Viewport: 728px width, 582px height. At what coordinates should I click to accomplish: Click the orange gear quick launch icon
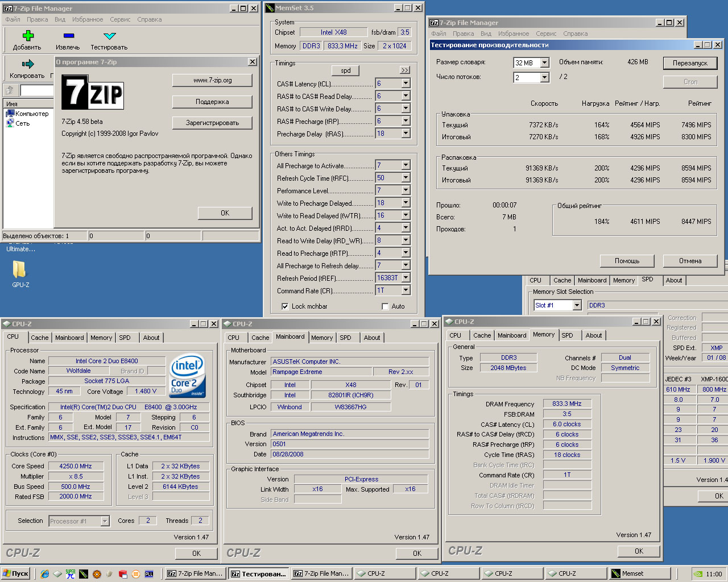pyautogui.click(x=97, y=574)
